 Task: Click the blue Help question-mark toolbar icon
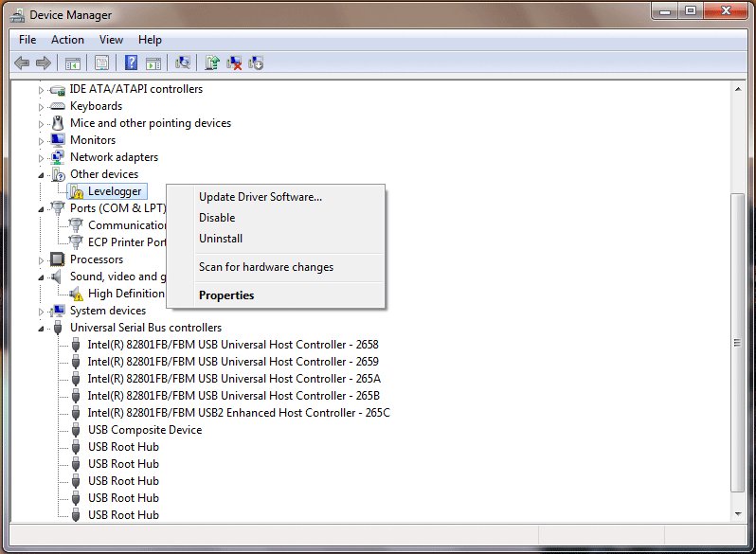[x=131, y=63]
